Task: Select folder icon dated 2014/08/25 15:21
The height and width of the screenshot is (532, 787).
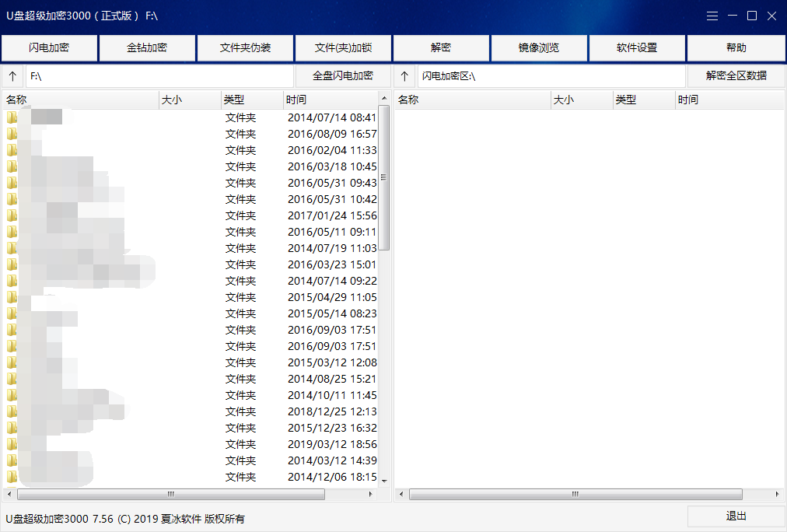Action: click(12, 379)
